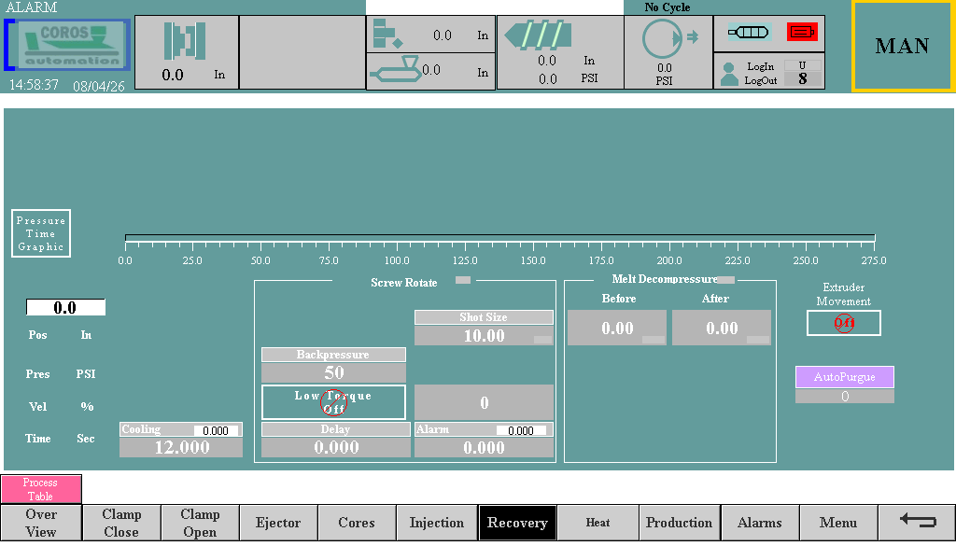Open the Menu tab
This screenshot has height=560, width=956.
(x=837, y=523)
